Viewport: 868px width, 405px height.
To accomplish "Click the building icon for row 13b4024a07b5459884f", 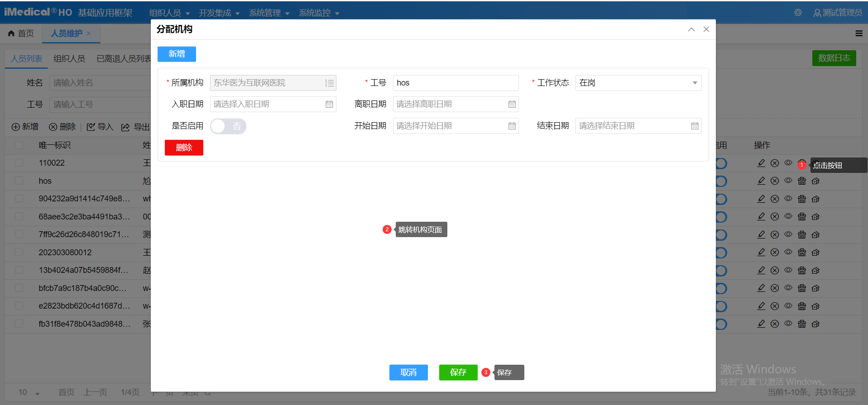I will click(x=802, y=270).
